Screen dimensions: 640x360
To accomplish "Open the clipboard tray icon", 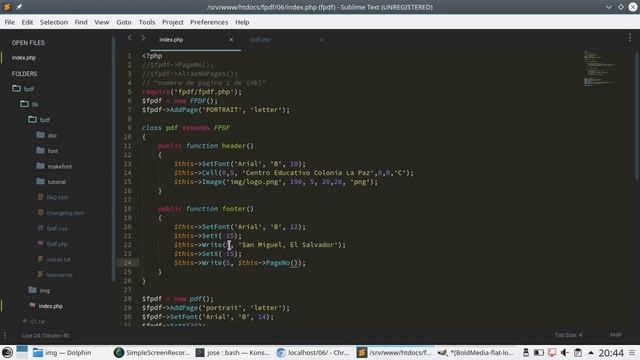I will [578, 352].
